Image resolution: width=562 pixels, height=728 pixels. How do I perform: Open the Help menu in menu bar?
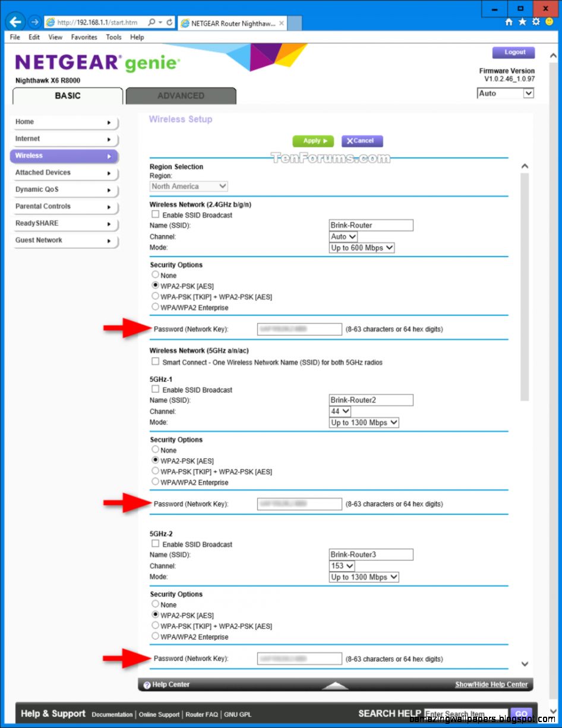click(137, 37)
